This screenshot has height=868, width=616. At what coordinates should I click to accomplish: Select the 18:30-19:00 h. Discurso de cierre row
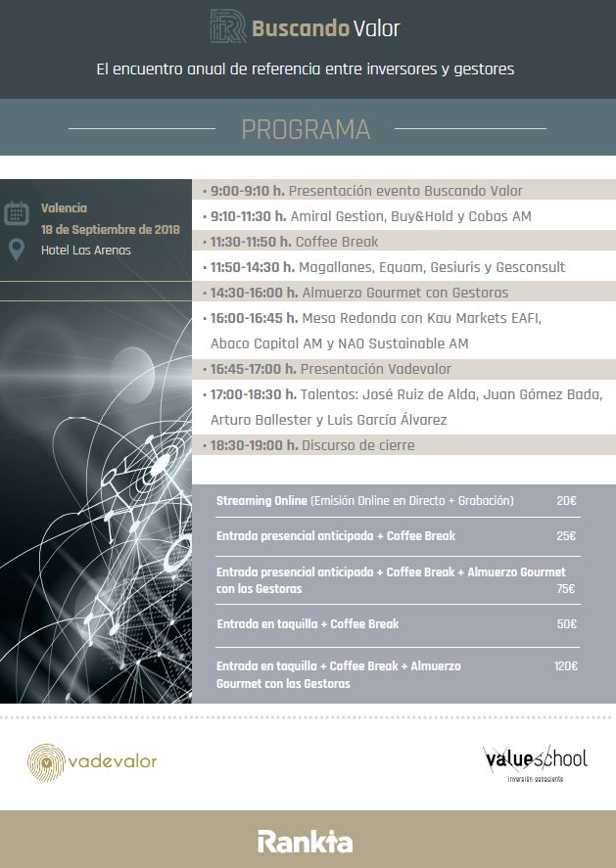(x=403, y=445)
